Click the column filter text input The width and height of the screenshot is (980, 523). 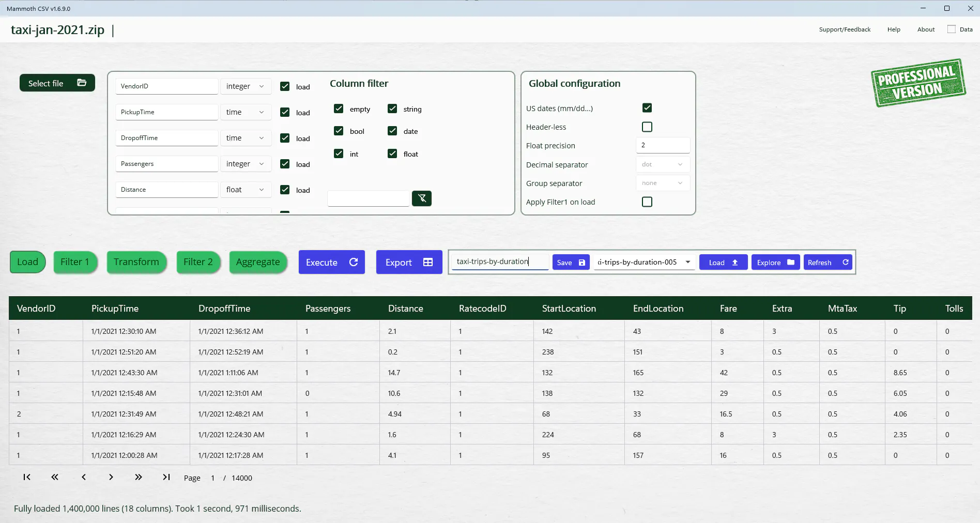point(369,198)
